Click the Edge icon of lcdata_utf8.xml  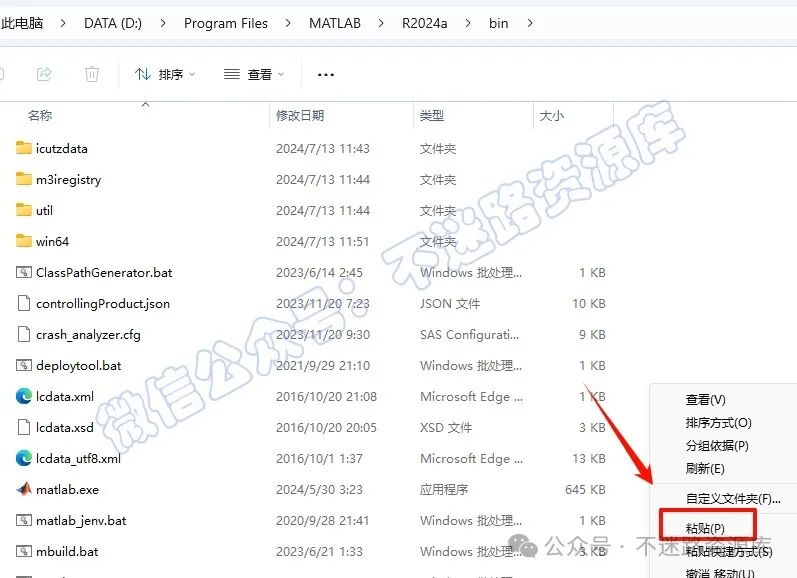pos(23,458)
